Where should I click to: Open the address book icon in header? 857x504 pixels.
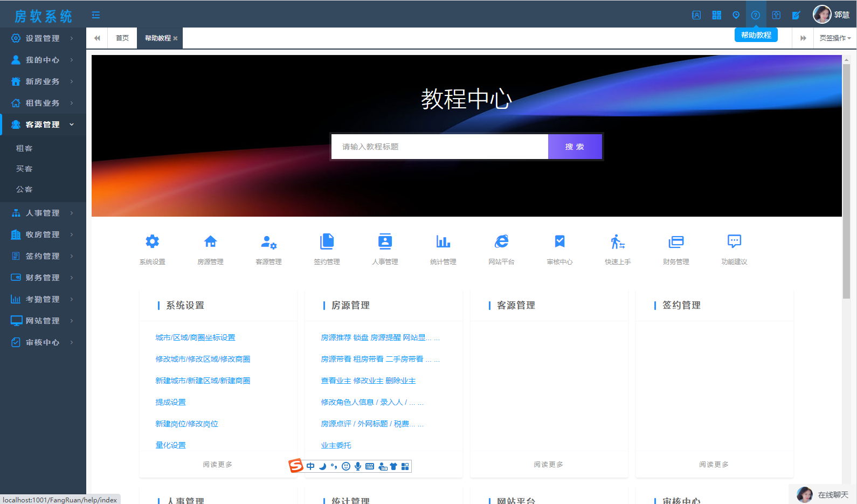696,15
